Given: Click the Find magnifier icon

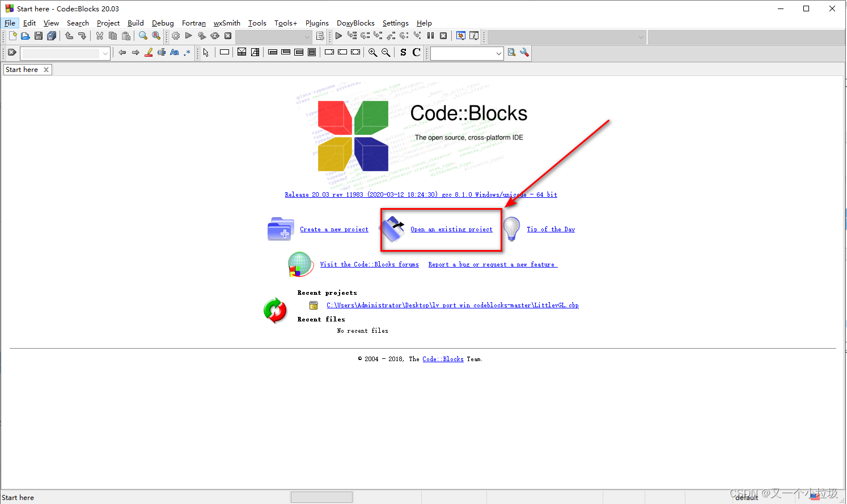Looking at the screenshot, I should 143,36.
